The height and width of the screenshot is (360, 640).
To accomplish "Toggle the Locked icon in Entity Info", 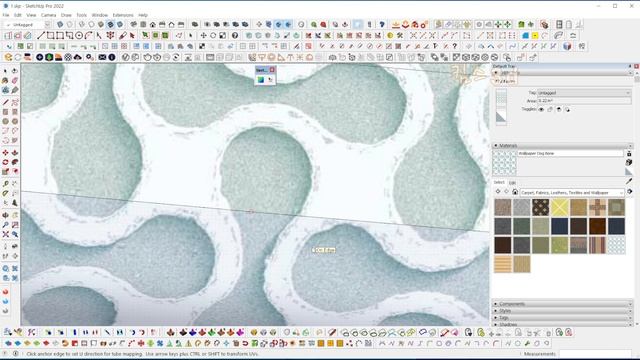I will (550, 109).
